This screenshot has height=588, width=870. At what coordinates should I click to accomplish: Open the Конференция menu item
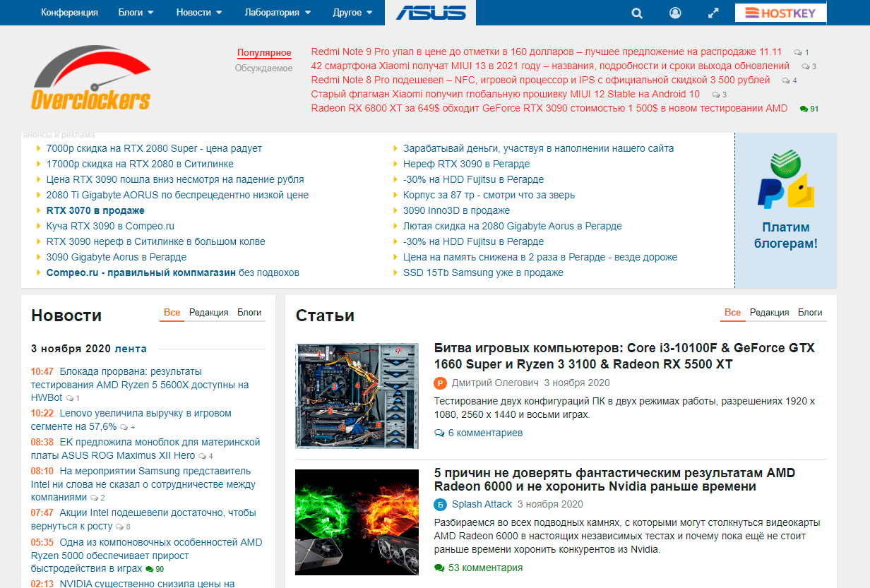click(69, 13)
